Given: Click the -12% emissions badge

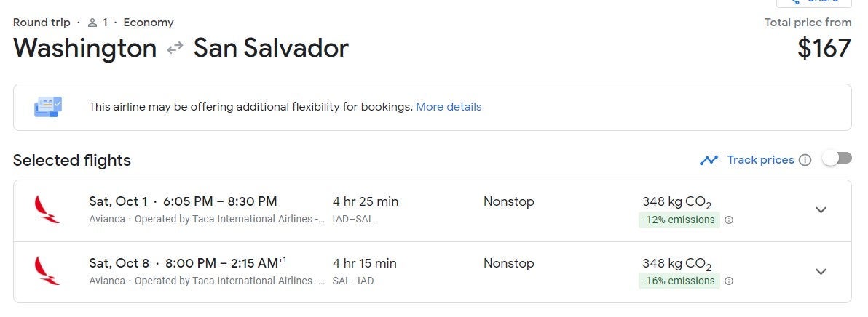Looking at the screenshot, I should tap(679, 220).
